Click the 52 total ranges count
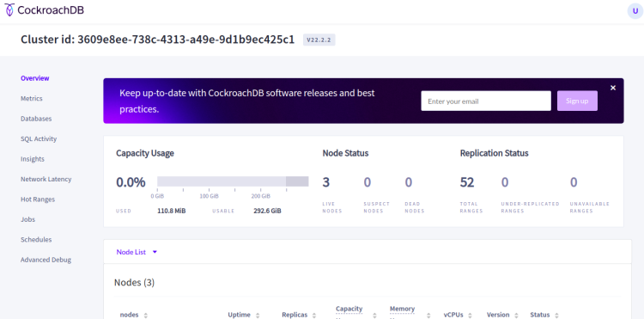 coord(467,182)
